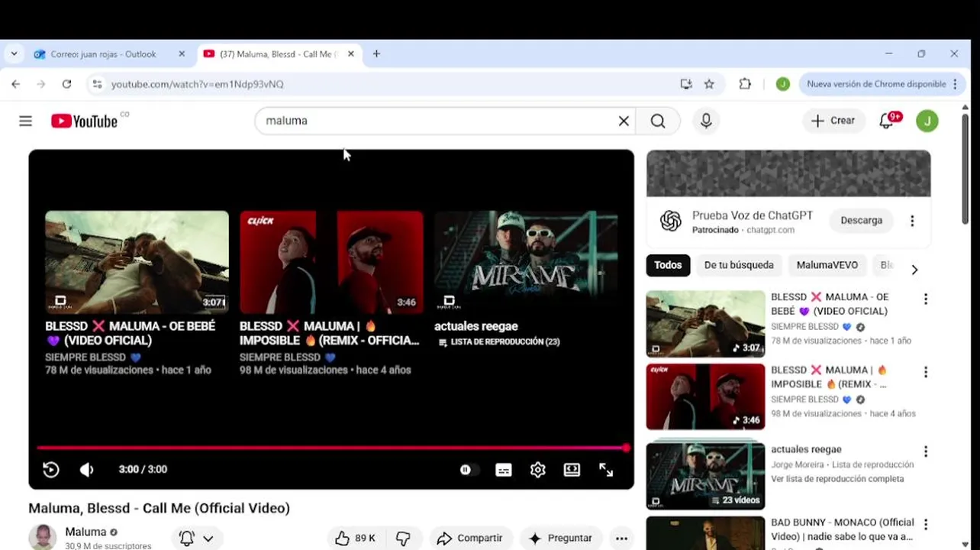Select the Todos filter chip
980x550 pixels.
[x=668, y=265]
